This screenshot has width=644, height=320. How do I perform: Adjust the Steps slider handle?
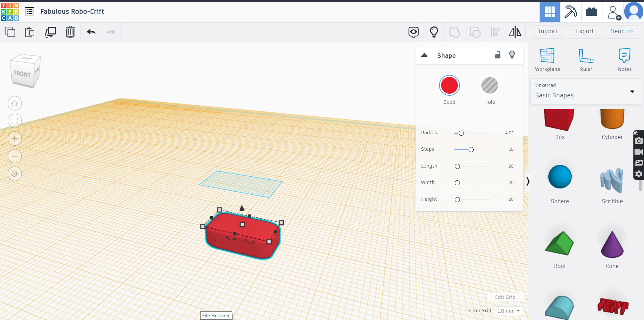pos(471,150)
